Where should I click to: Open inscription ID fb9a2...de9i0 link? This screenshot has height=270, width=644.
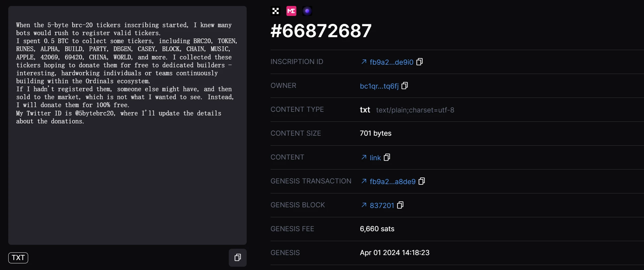tap(391, 62)
